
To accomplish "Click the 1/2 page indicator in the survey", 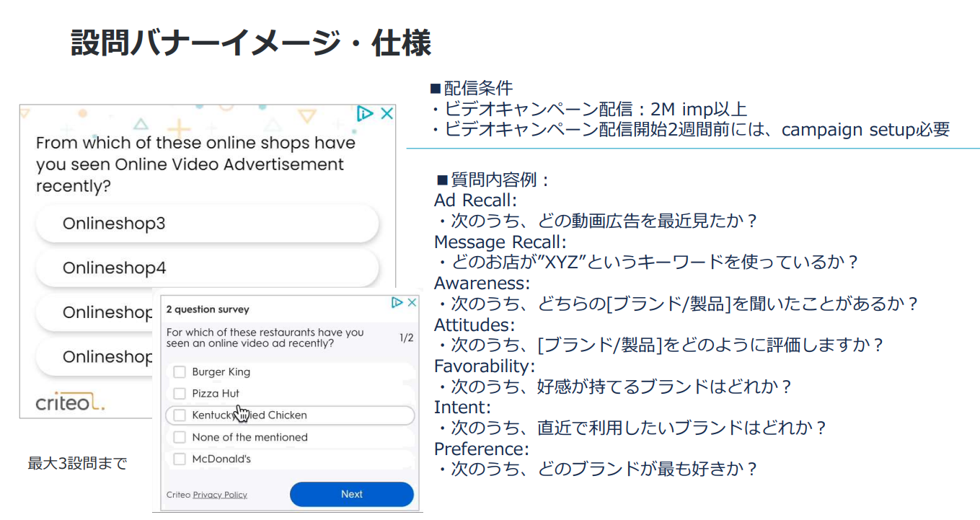I will 406,338.
